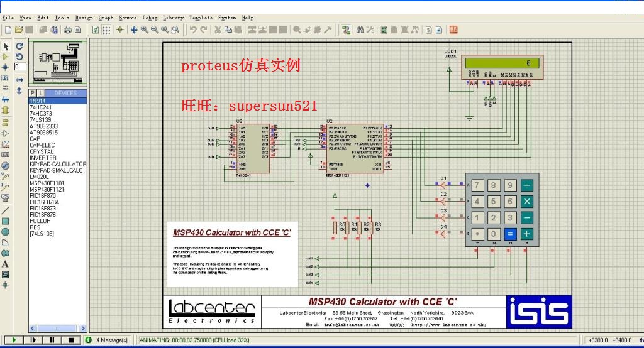This screenshot has height=348, width=644.
Task: Click the Zoom Out magnifier icon
Action: click(x=155, y=30)
